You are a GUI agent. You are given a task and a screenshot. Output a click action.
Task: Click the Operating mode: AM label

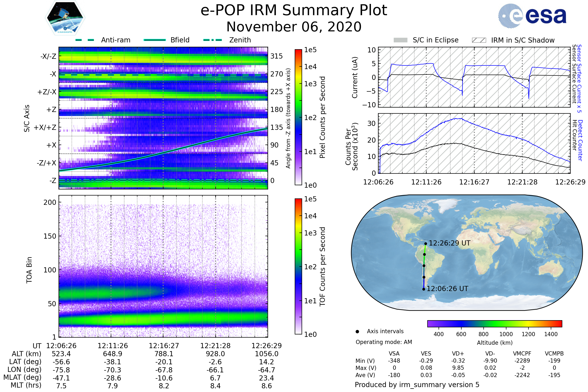tap(384, 342)
